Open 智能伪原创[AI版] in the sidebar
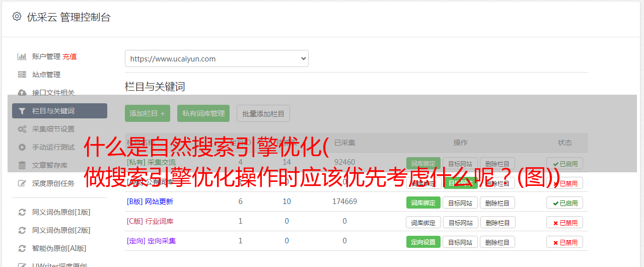Screen dimensions: 644x267 coord(59,248)
